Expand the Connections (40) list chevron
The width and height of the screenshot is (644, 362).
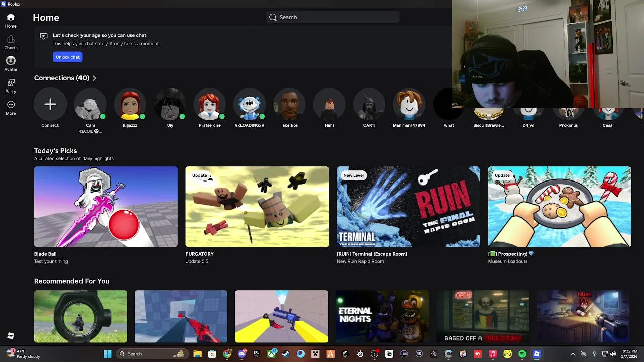tap(94, 78)
